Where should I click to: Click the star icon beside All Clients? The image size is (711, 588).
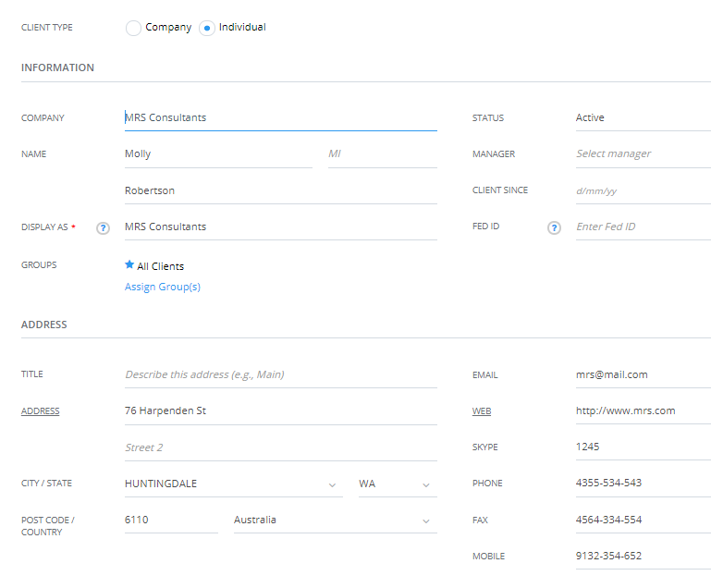[129, 264]
